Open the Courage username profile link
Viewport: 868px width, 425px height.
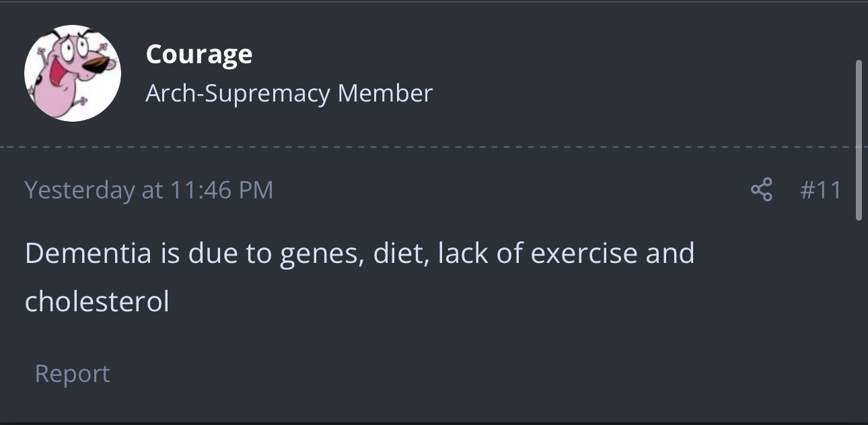point(199,54)
